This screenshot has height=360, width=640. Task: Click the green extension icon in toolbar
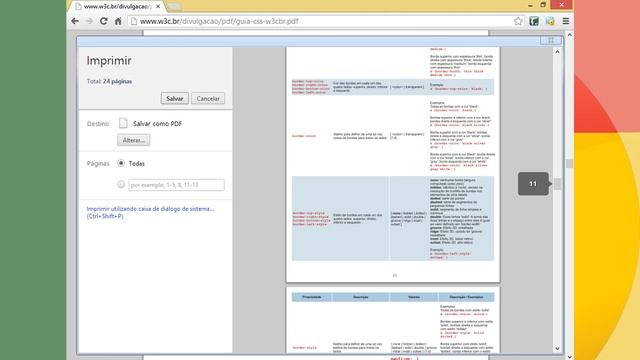pos(534,21)
